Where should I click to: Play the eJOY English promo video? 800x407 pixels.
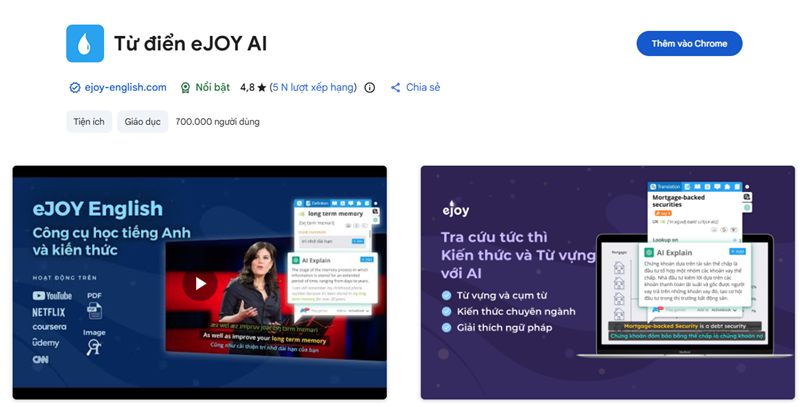[200, 283]
